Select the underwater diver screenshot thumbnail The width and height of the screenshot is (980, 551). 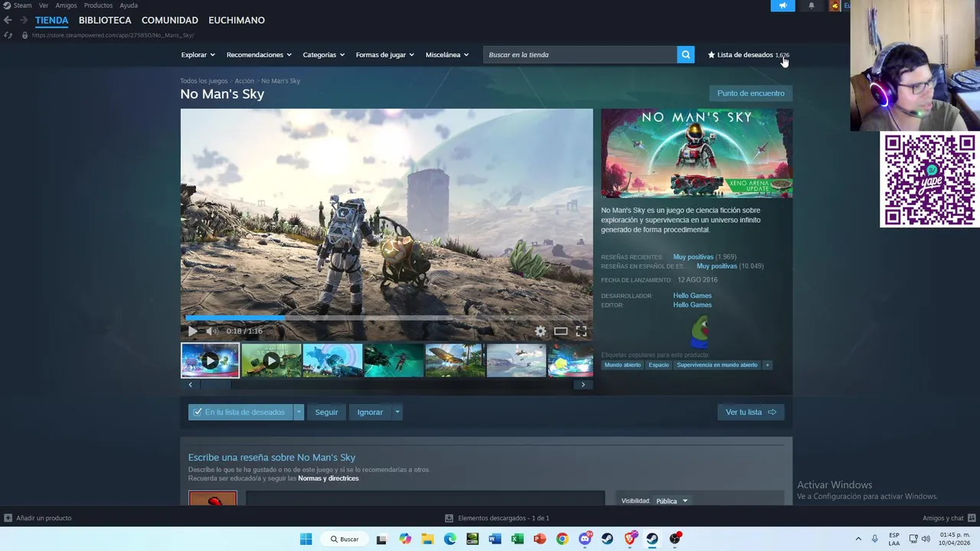(x=394, y=360)
